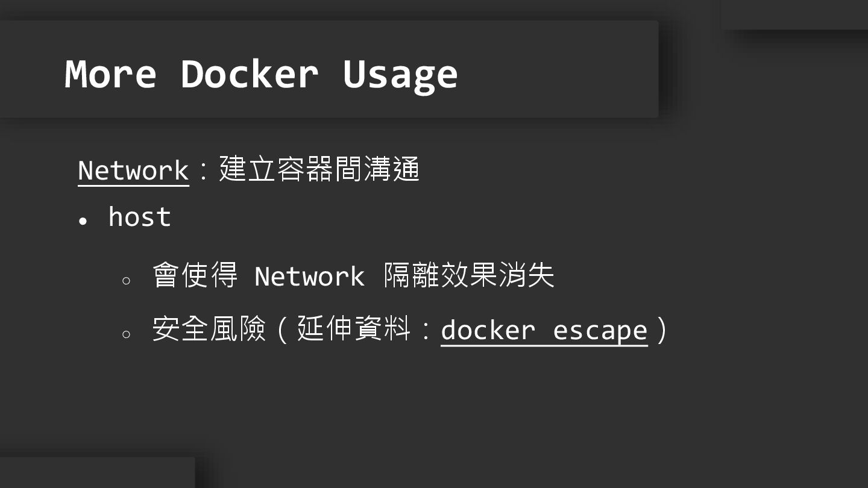The height and width of the screenshot is (488, 868).
Task: Click the 延伸資料 label text
Action: point(353,329)
